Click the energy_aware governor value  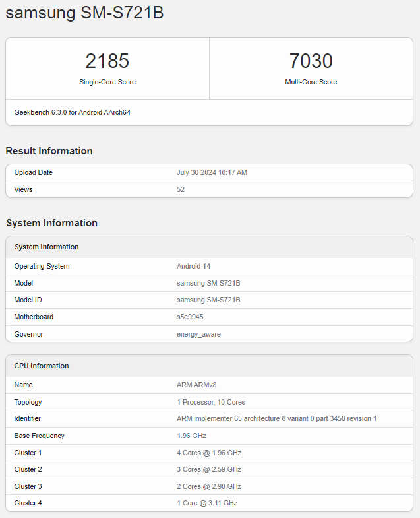pyautogui.click(x=198, y=335)
